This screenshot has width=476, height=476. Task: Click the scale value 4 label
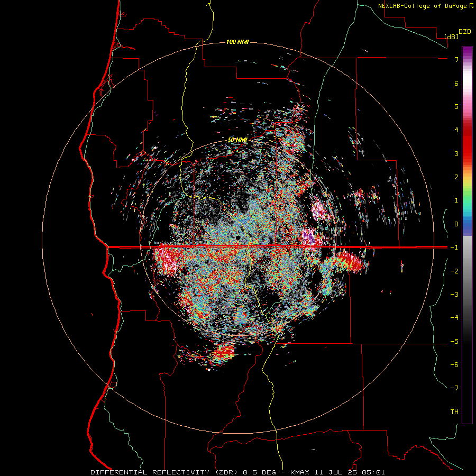coord(456,130)
